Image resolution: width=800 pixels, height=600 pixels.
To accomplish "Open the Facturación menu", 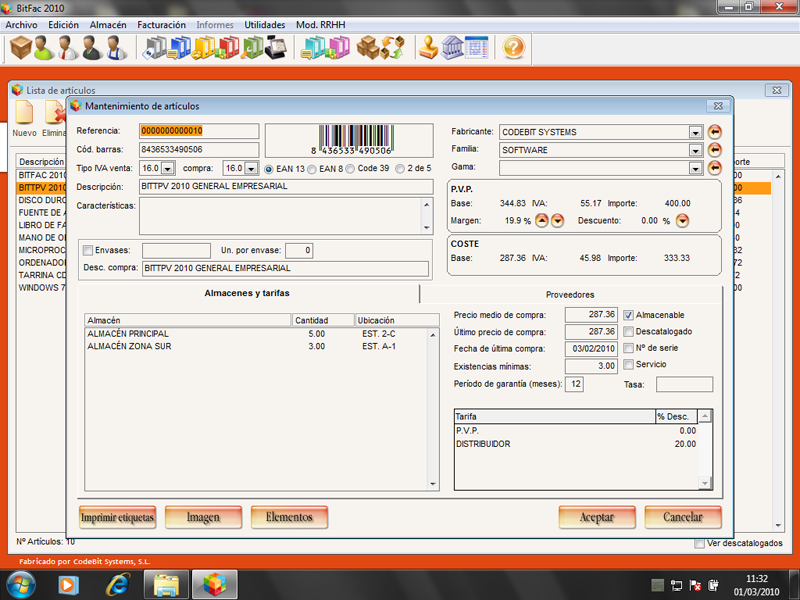I will [x=161, y=24].
